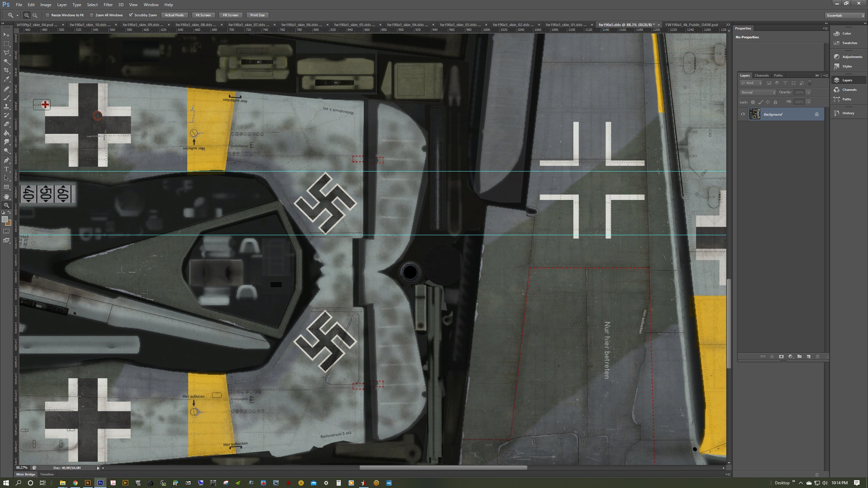Hide the Background layer visibility eye
Viewport: 868px width, 488px height.
[743, 114]
